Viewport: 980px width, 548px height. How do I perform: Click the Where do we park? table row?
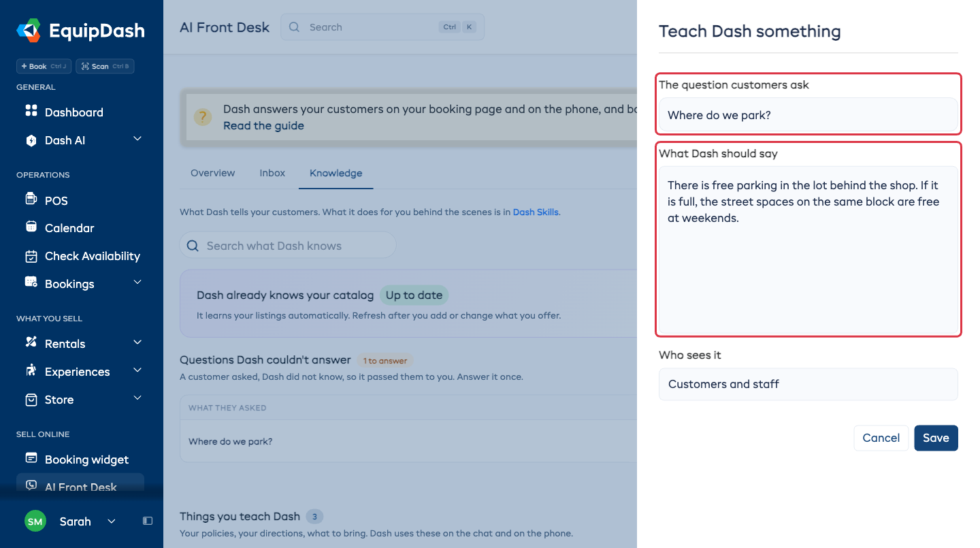pos(408,441)
